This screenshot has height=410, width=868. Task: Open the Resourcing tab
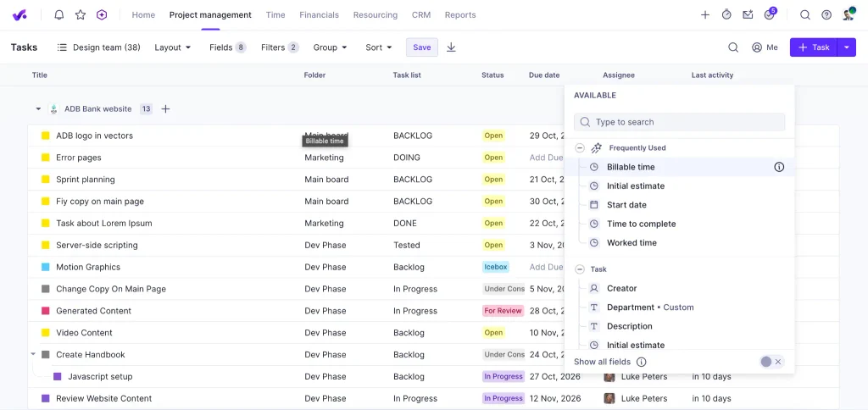pyautogui.click(x=376, y=15)
